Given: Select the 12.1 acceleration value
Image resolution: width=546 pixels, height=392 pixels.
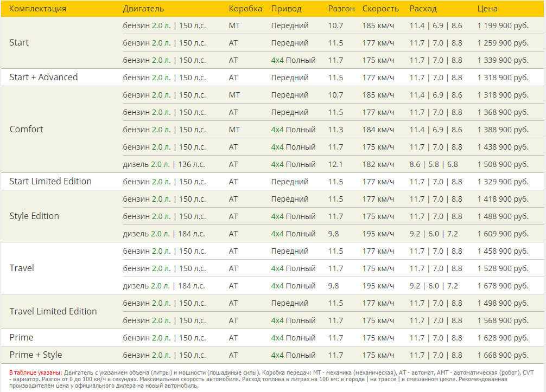Looking at the screenshot, I should 335,164.
